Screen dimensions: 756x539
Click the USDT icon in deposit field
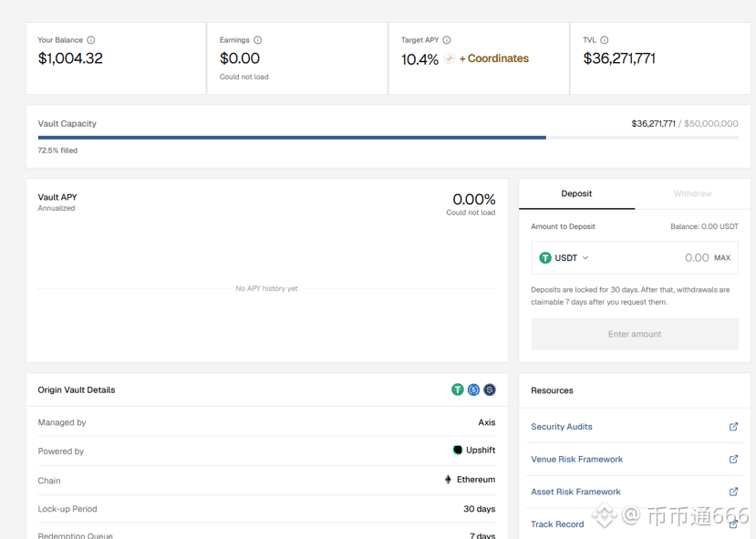pyautogui.click(x=545, y=258)
